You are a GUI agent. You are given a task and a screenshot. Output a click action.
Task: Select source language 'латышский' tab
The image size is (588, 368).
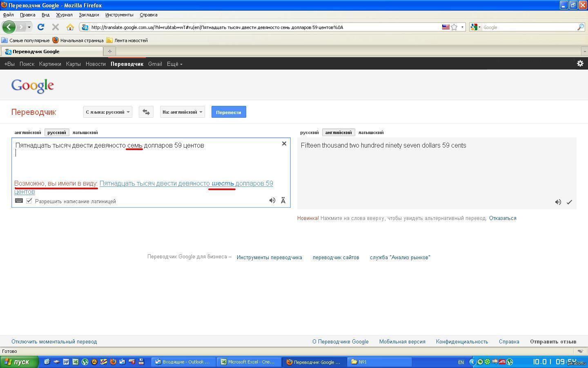[85, 132]
